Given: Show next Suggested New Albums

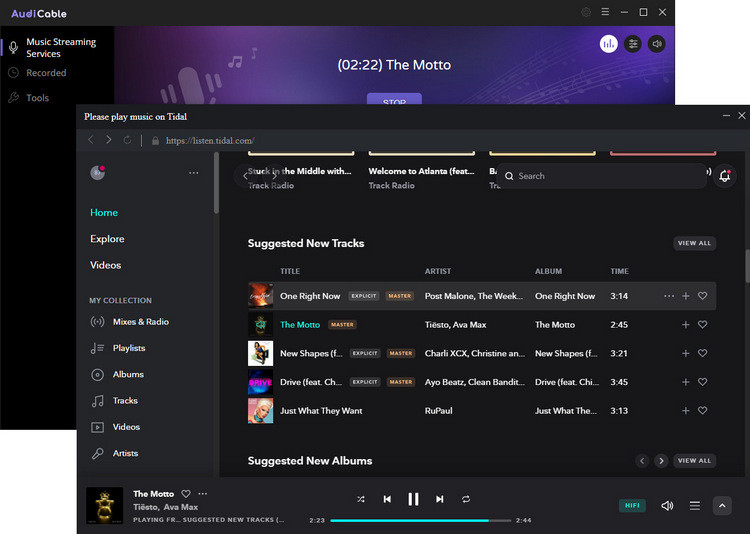Looking at the screenshot, I should coord(661,461).
